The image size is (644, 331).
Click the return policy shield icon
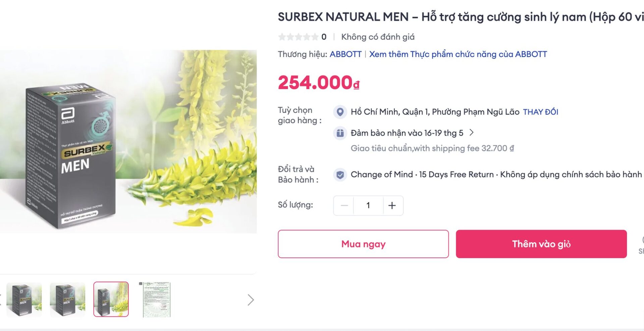coord(340,174)
